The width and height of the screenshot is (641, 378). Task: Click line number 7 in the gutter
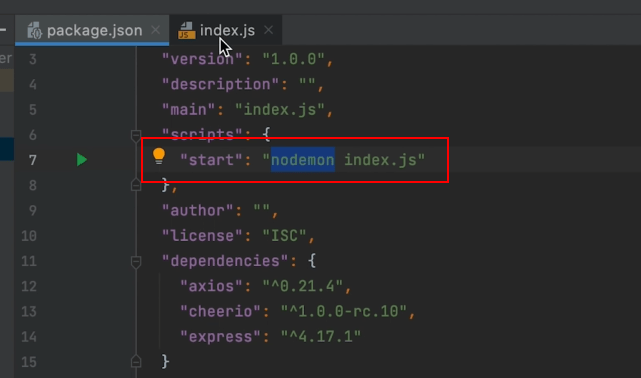(x=33, y=160)
